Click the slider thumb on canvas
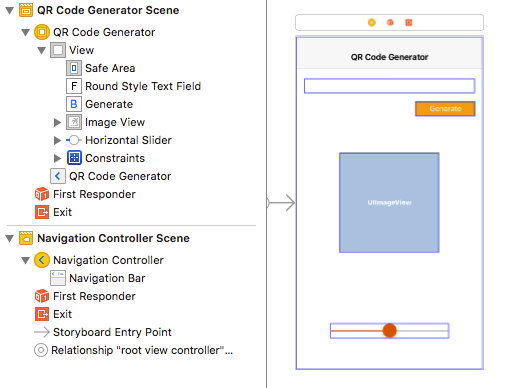Screen dimensions: 512x388 [x=389, y=331]
